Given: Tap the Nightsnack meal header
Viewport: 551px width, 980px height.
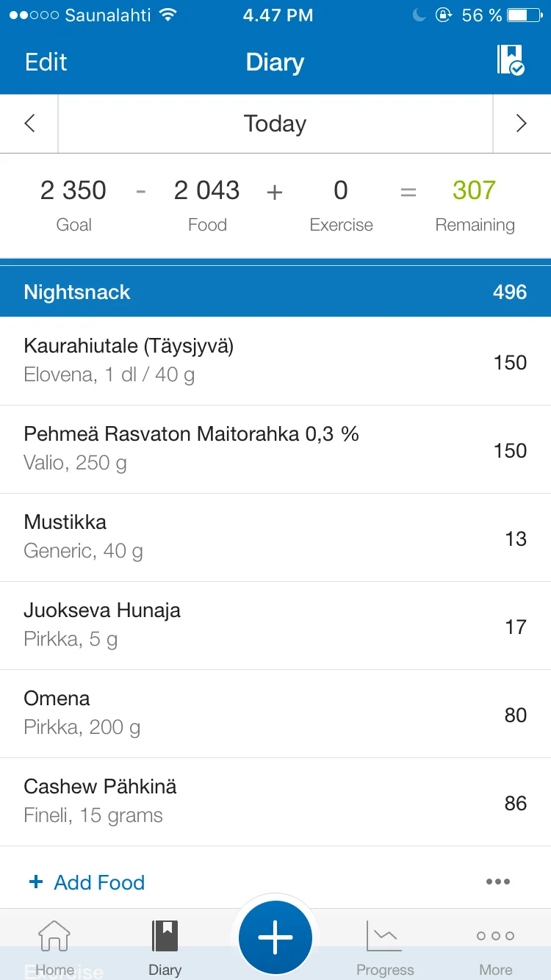Looking at the screenshot, I should click(275, 292).
